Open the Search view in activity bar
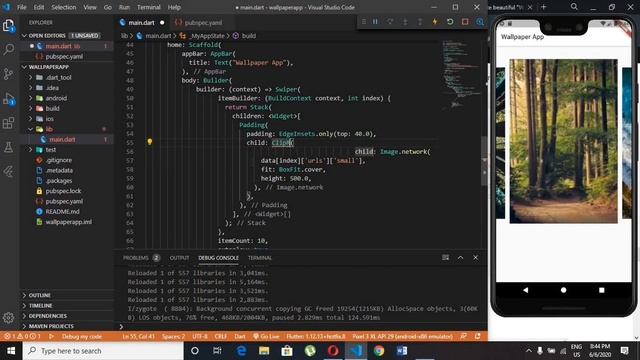The height and width of the screenshot is (360, 640). point(9,50)
